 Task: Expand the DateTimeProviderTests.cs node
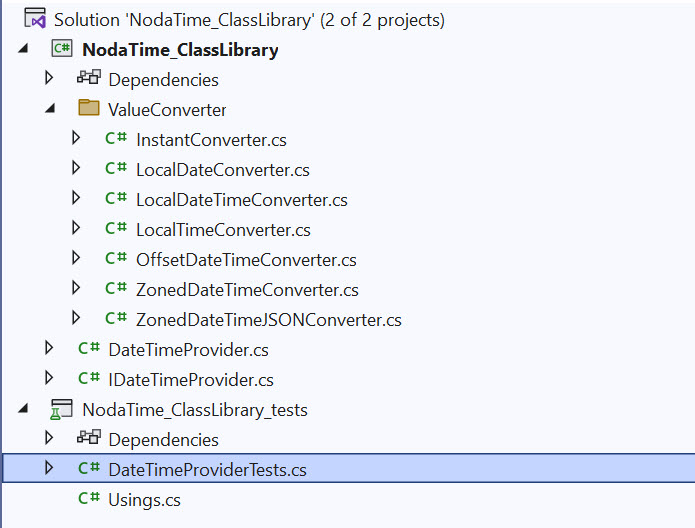(49, 467)
